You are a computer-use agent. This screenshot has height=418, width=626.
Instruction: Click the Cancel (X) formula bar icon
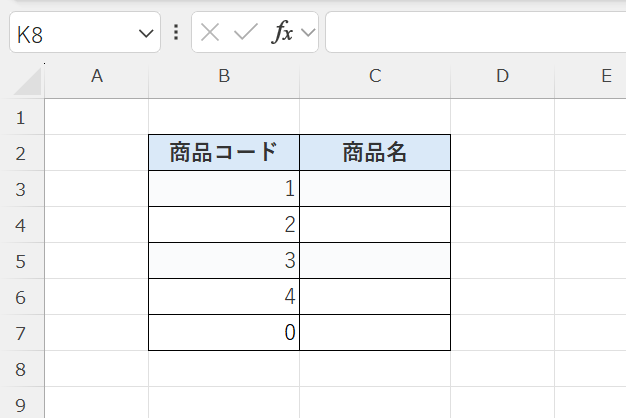point(209,33)
